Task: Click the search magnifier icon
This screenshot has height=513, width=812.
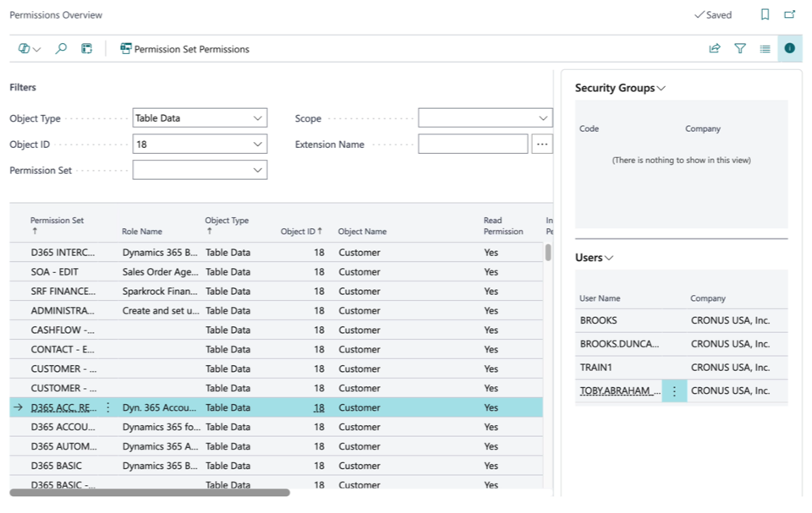Action: [61, 49]
